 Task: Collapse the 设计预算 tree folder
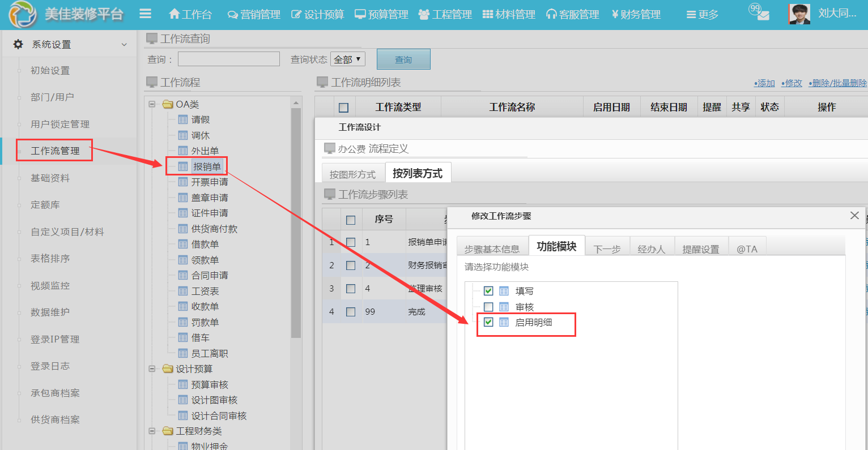point(152,368)
